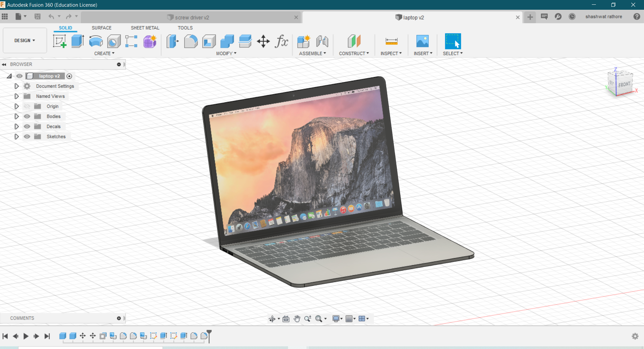Screen dimensions: 644x349
Task: Open the Create Form tool
Action: tap(150, 41)
